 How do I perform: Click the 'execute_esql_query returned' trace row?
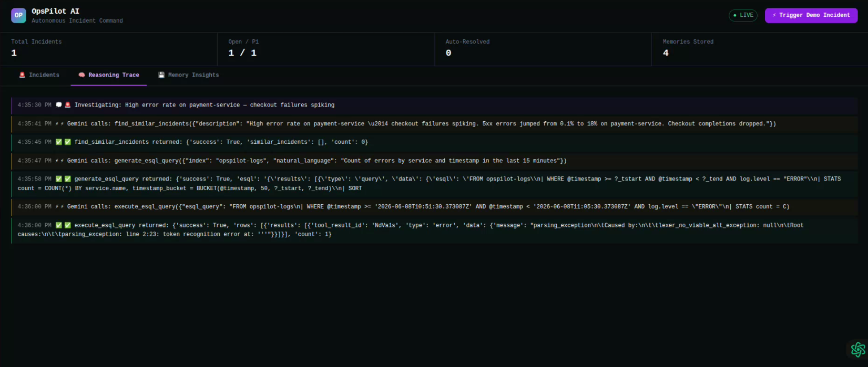tap(434, 230)
